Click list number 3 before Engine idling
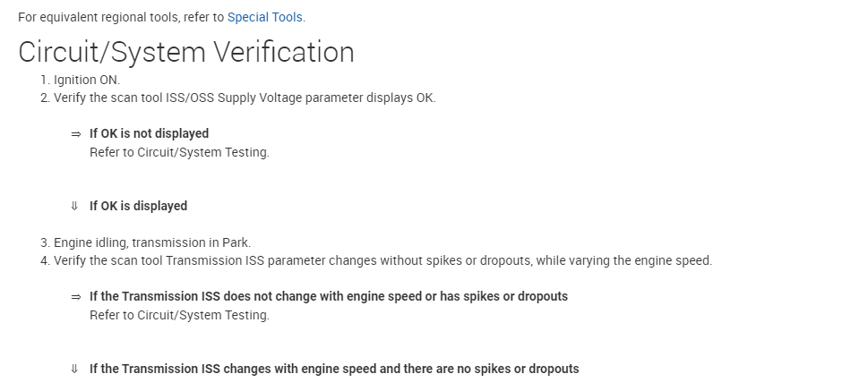The image size is (868, 391). click(x=45, y=242)
